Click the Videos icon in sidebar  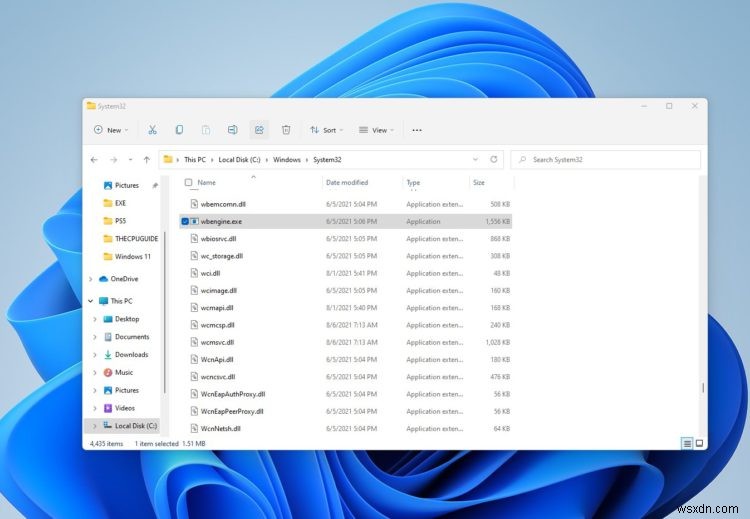click(x=108, y=408)
